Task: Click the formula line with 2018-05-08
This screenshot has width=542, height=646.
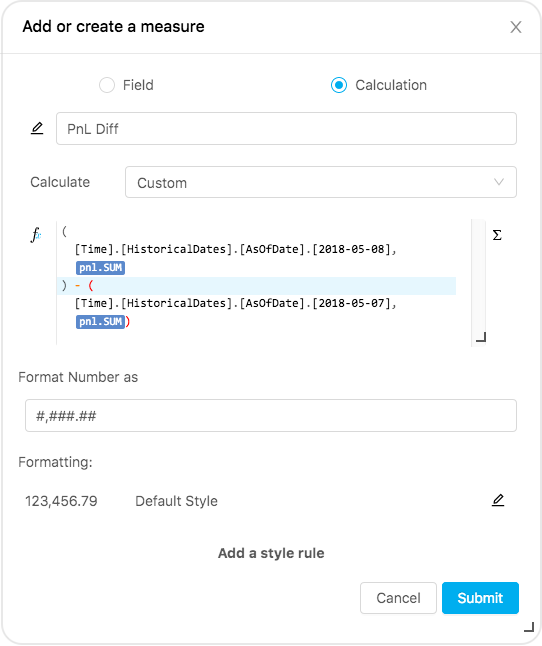Action: [x=235, y=249]
